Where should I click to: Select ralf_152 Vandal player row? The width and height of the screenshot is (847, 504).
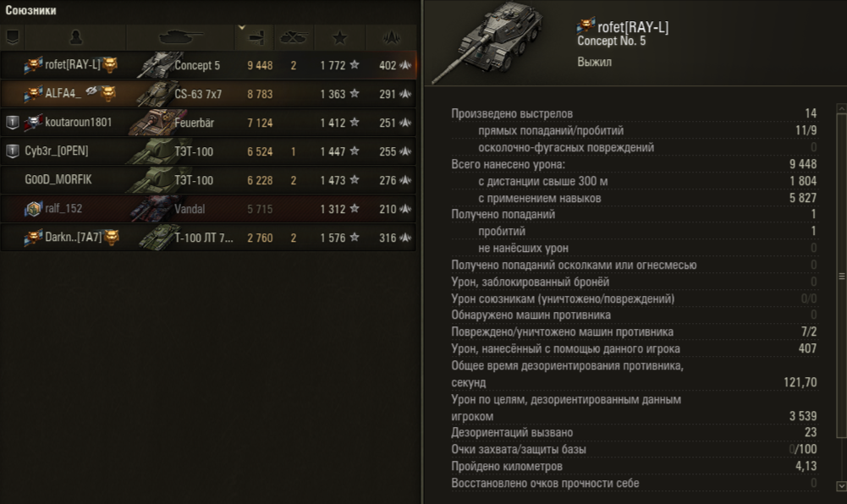[208, 209]
